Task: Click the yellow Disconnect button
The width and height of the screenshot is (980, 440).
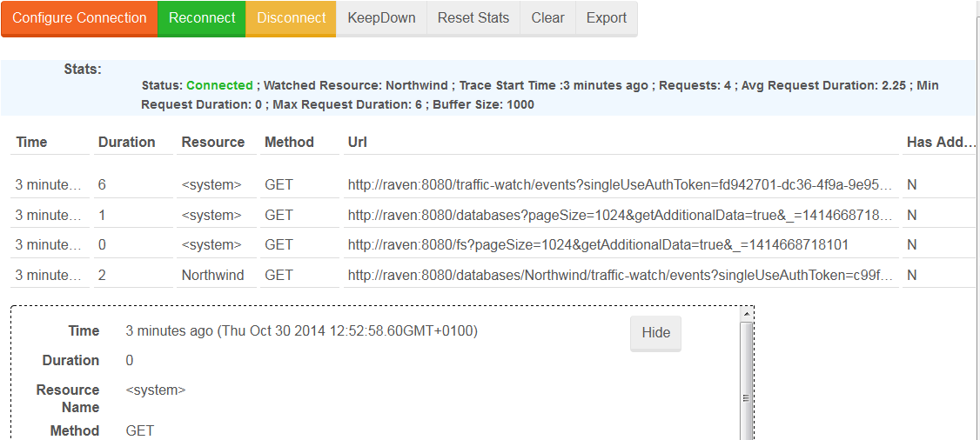Action: tap(292, 19)
